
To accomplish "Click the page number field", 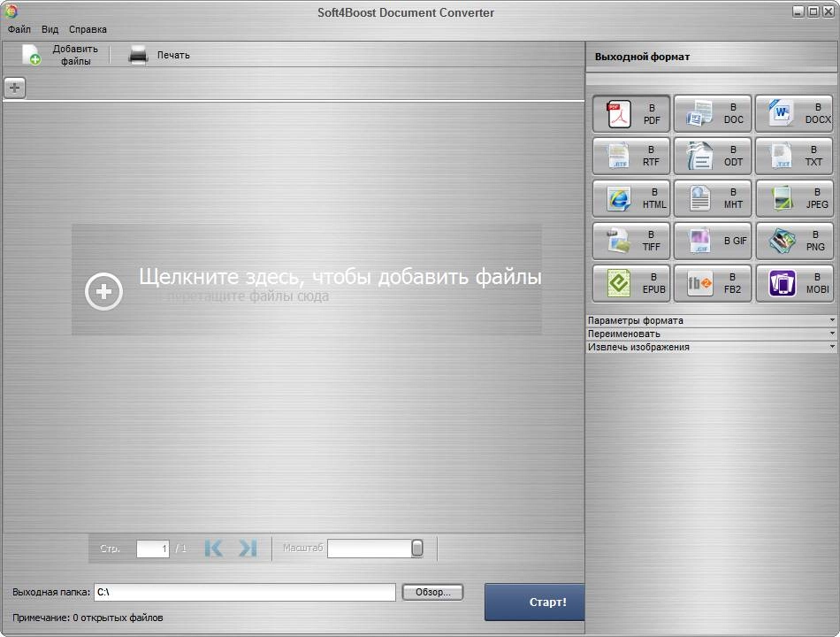I will [153, 549].
